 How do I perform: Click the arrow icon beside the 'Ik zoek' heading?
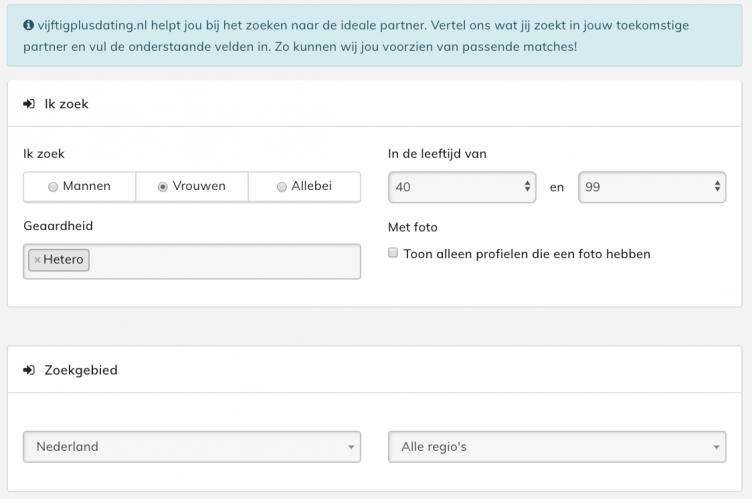pos(29,103)
